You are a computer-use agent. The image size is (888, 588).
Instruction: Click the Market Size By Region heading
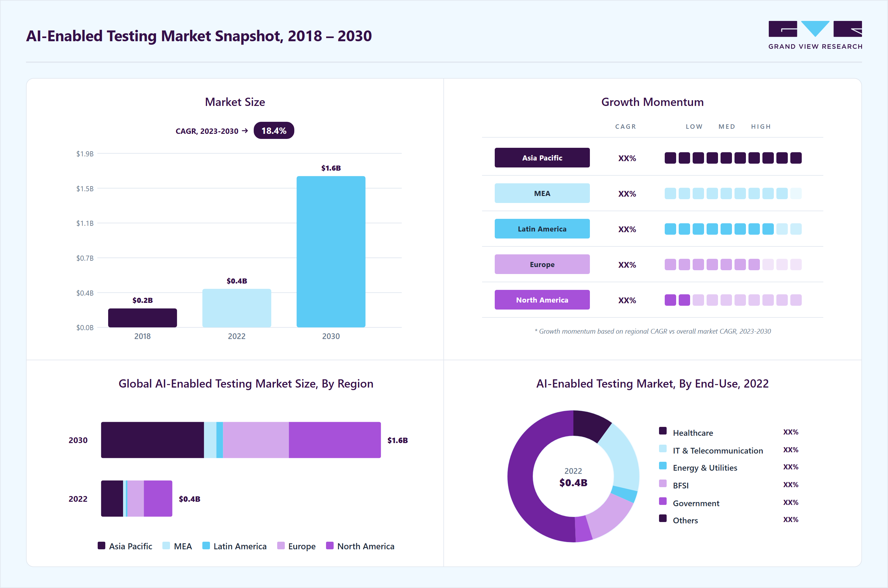pos(245,384)
